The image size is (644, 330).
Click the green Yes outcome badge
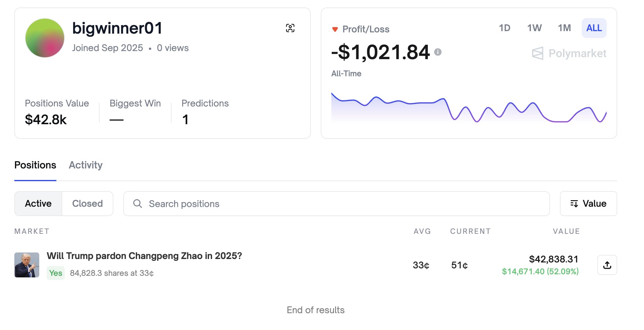tap(56, 273)
